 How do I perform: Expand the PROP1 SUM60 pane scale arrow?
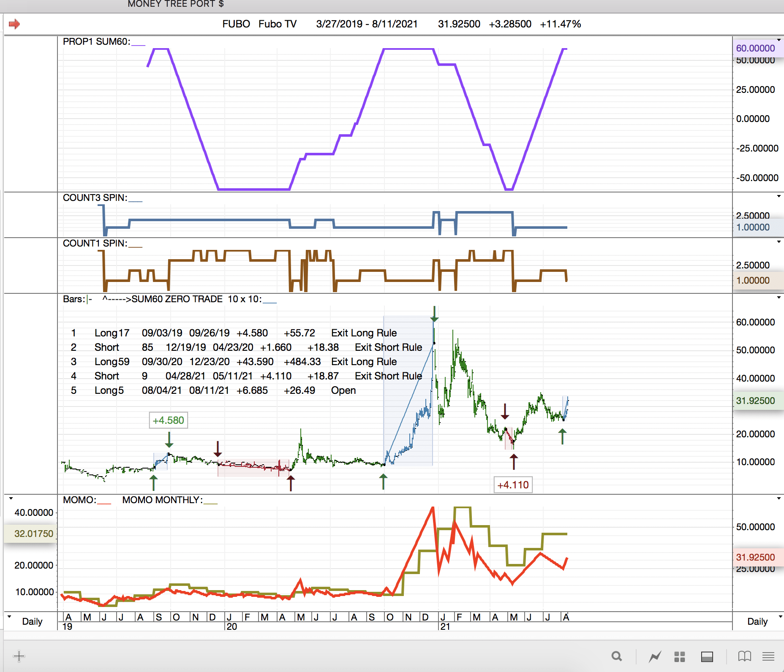779,40
